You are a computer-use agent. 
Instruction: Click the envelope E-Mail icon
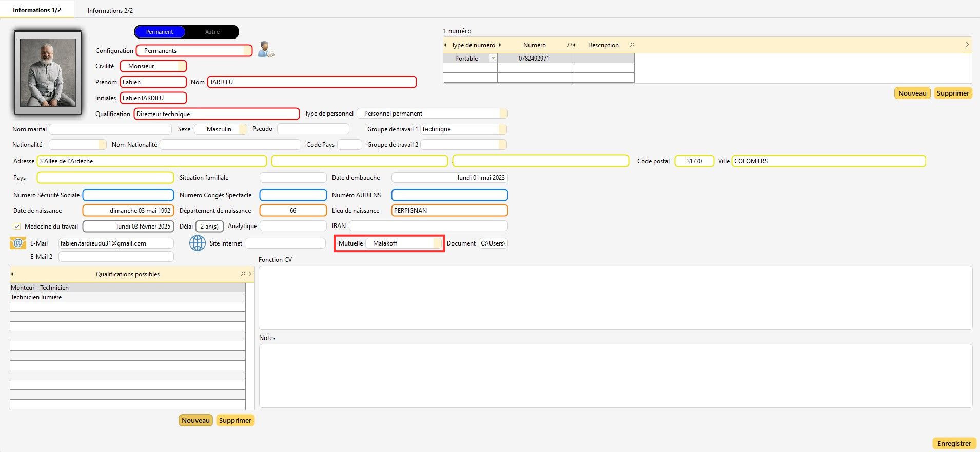tap(18, 243)
